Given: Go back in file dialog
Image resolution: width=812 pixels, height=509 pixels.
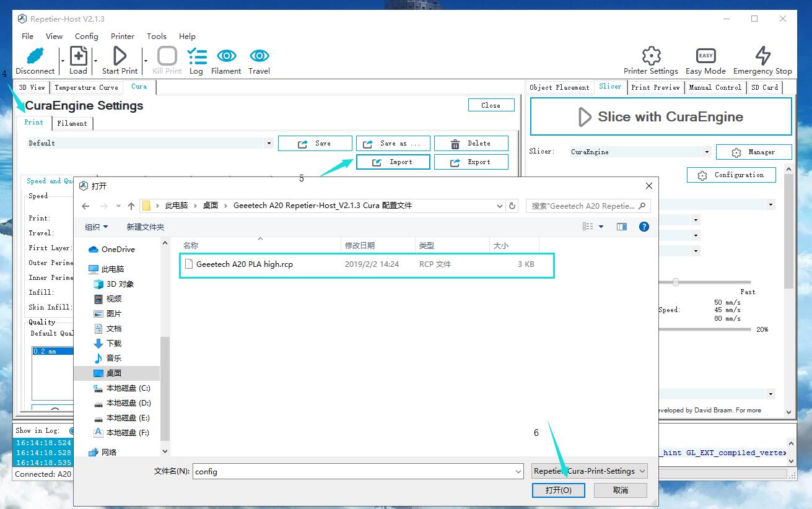Looking at the screenshot, I should (85, 206).
